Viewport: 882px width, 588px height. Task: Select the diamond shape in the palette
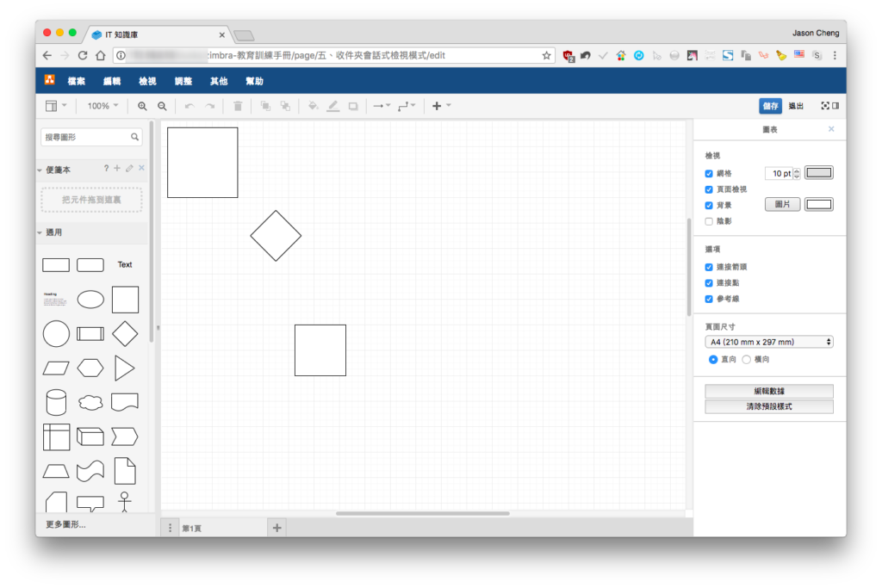coord(125,334)
